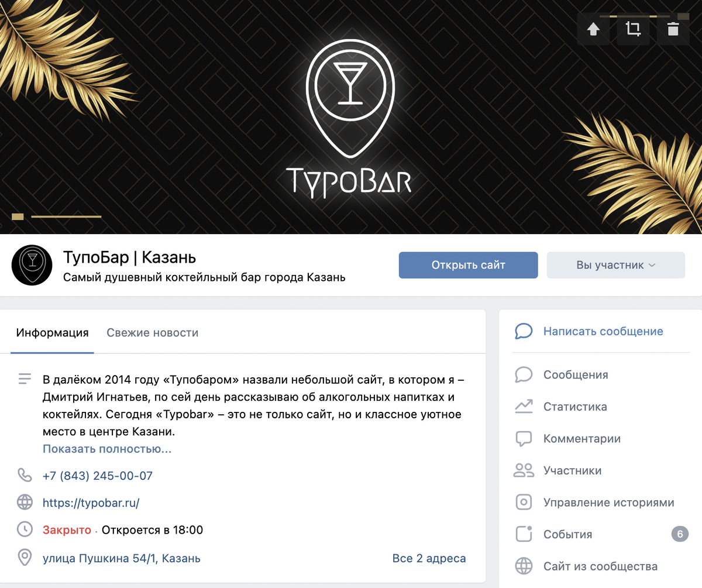Screen dimensions: 702x588
Task: Expand the Вы участник dropdown
Action: [x=615, y=265]
